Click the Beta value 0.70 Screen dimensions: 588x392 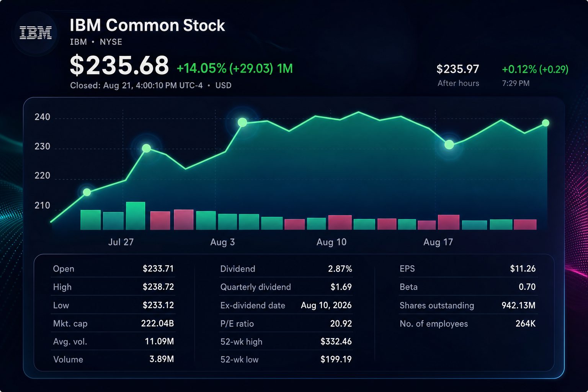(x=527, y=287)
